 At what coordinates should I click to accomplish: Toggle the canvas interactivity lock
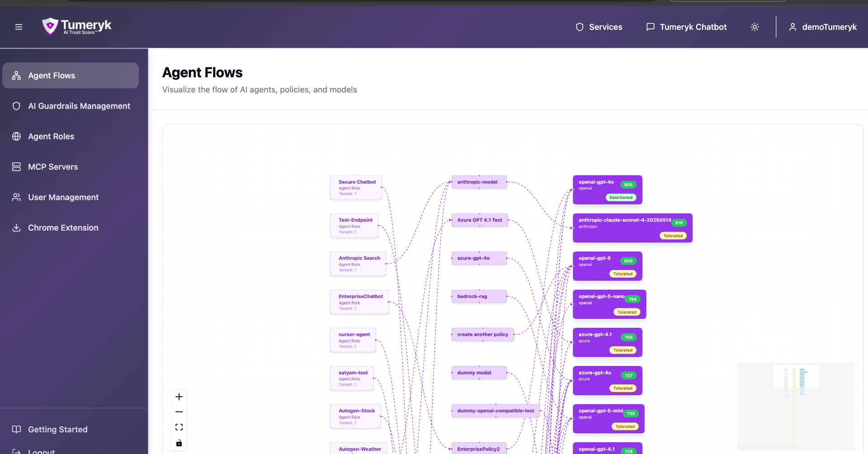pyautogui.click(x=179, y=443)
